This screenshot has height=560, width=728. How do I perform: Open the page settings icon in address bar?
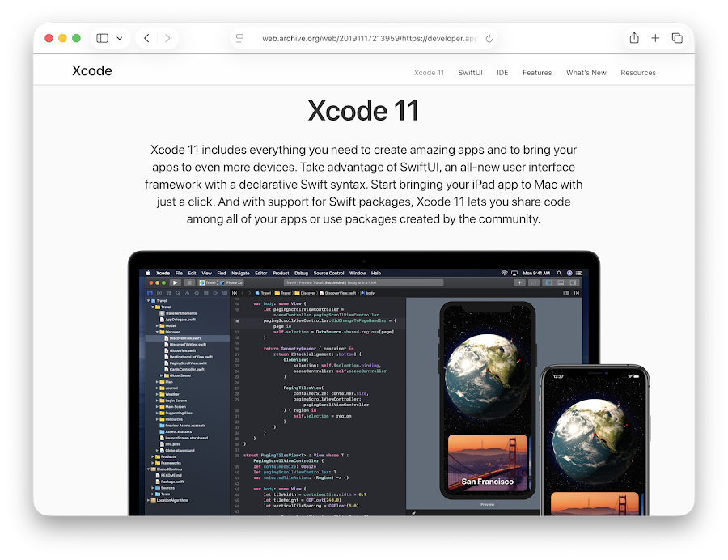click(239, 38)
